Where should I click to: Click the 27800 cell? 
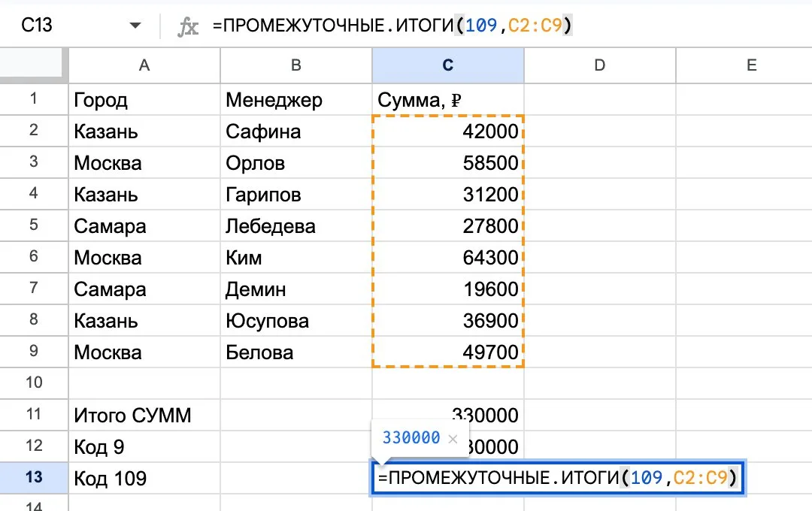448,225
